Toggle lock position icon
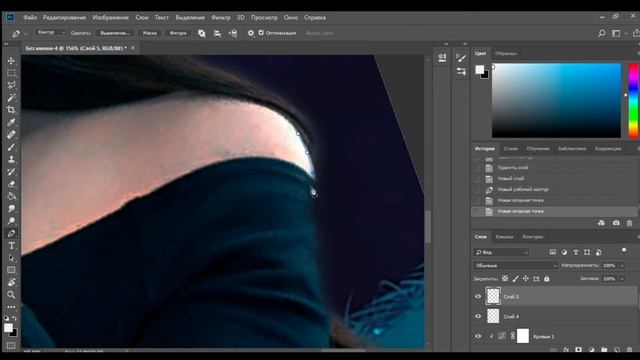The width and height of the screenshot is (640, 360). [x=526, y=278]
